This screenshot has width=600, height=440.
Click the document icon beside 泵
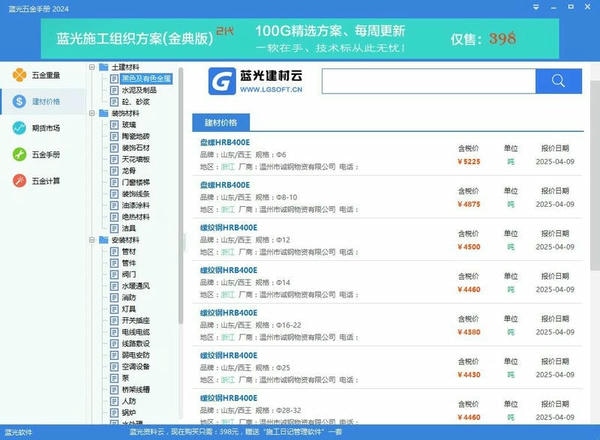(114, 378)
